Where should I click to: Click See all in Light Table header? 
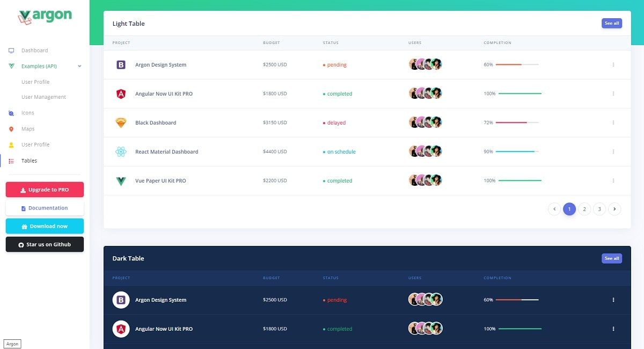pos(612,24)
